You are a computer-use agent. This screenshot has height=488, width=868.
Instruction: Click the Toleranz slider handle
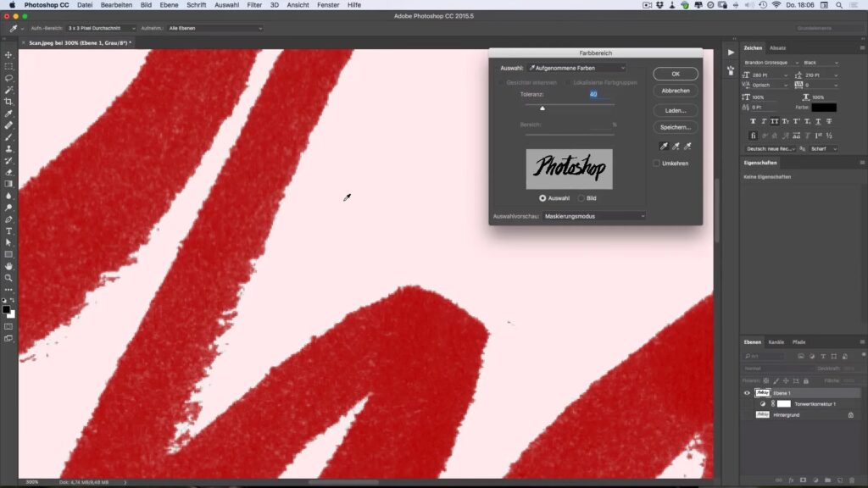point(542,108)
